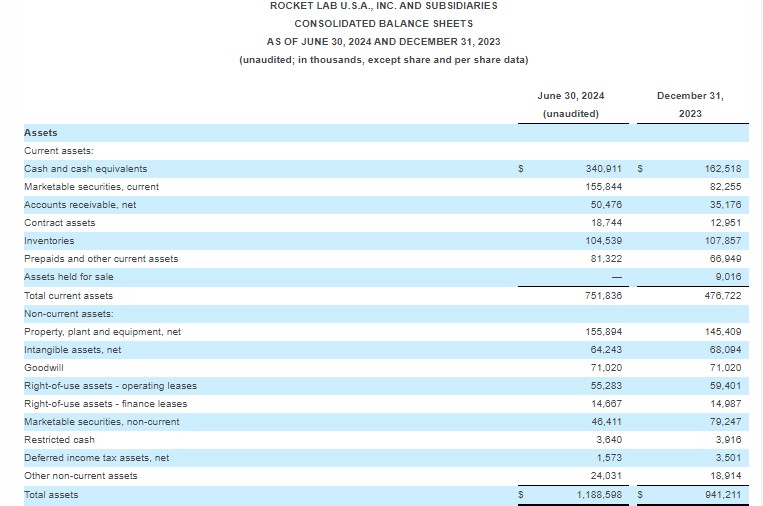The width and height of the screenshot is (763, 506).
Task: Click the 2023 total assets value 941,211
Action: [x=720, y=494]
